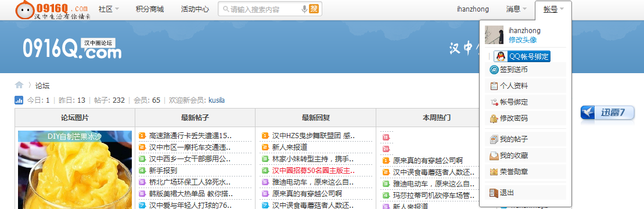Click 修改头像 link
This screenshot has height=209, width=644.
coord(523,40)
